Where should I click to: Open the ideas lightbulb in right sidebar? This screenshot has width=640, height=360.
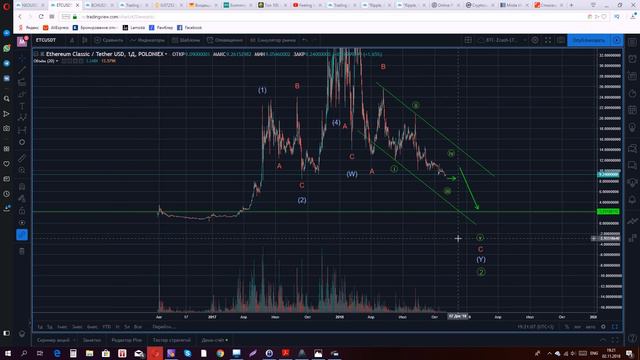coord(632,127)
